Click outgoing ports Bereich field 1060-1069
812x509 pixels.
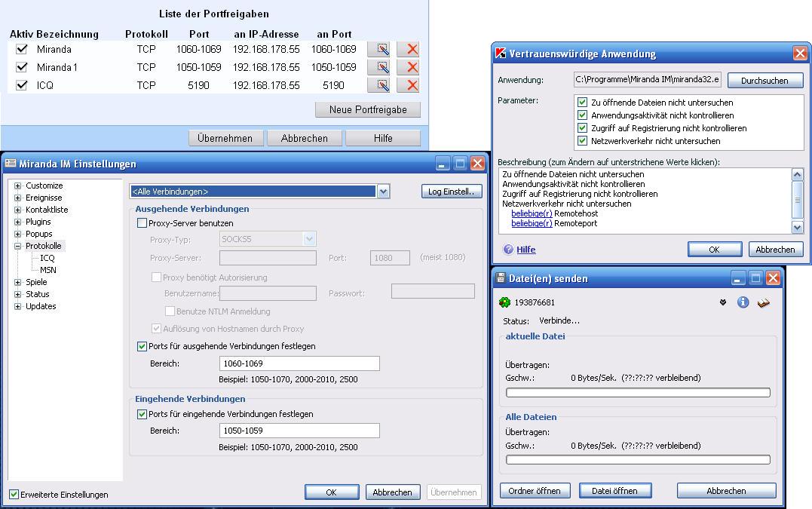tap(299, 363)
